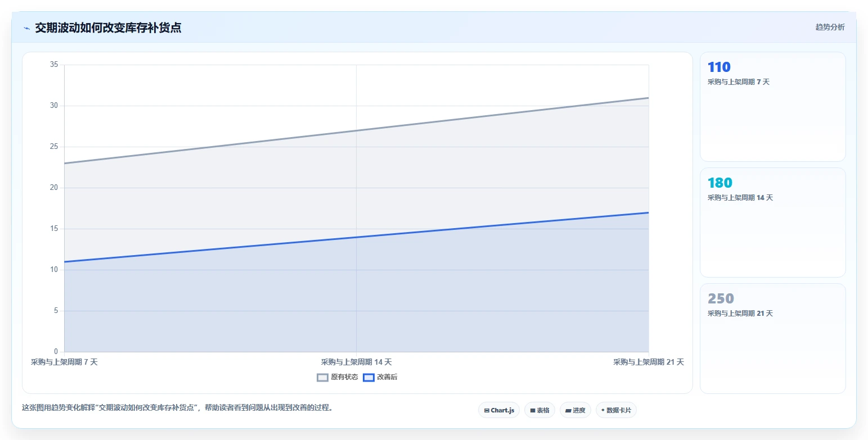Click card label 采购与上架周期 21 天
The image size is (868, 440).
click(740, 314)
